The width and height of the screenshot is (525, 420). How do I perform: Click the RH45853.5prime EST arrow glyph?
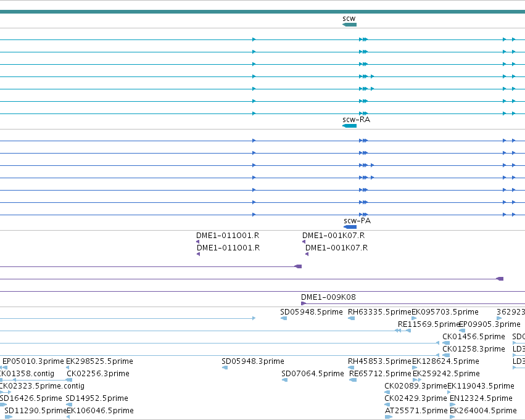coord(351,368)
